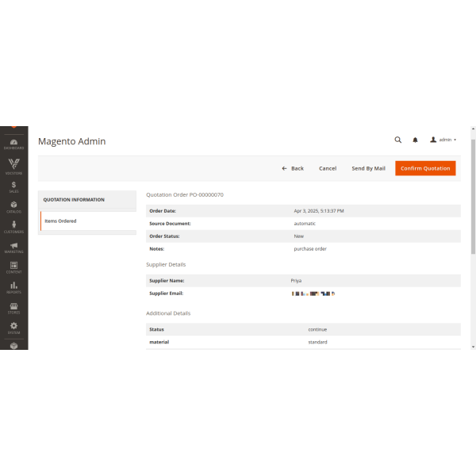Open the VDCStore sidebar menu
The height and width of the screenshot is (476, 476).
(x=13, y=165)
